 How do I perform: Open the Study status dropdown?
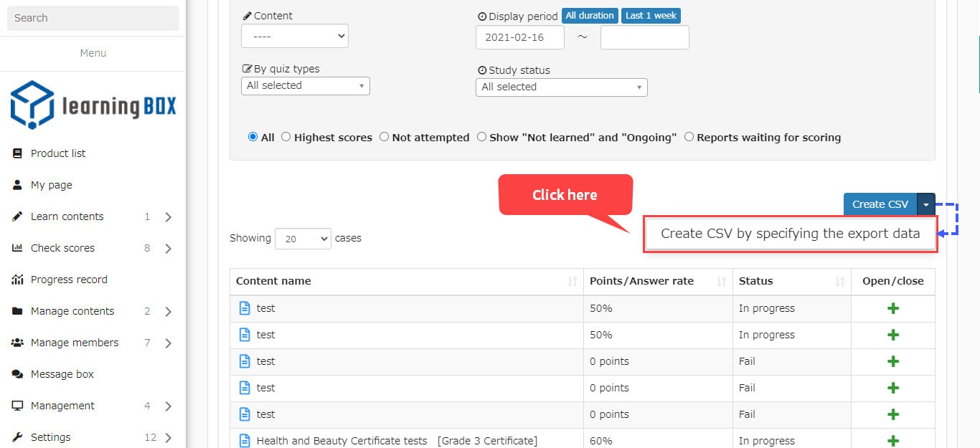pyautogui.click(x=561, y=87)
